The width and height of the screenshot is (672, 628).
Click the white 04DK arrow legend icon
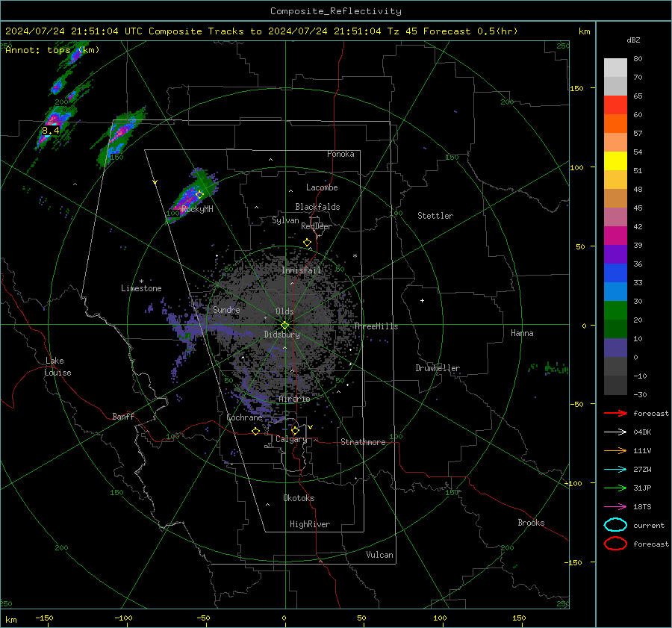(x=615, y=432)
